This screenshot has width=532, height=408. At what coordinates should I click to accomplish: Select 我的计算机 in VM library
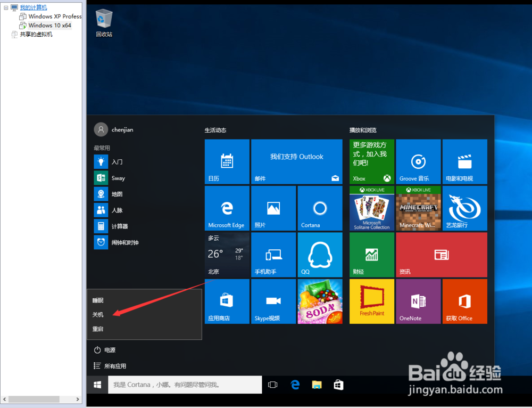[x=33, y=7]
